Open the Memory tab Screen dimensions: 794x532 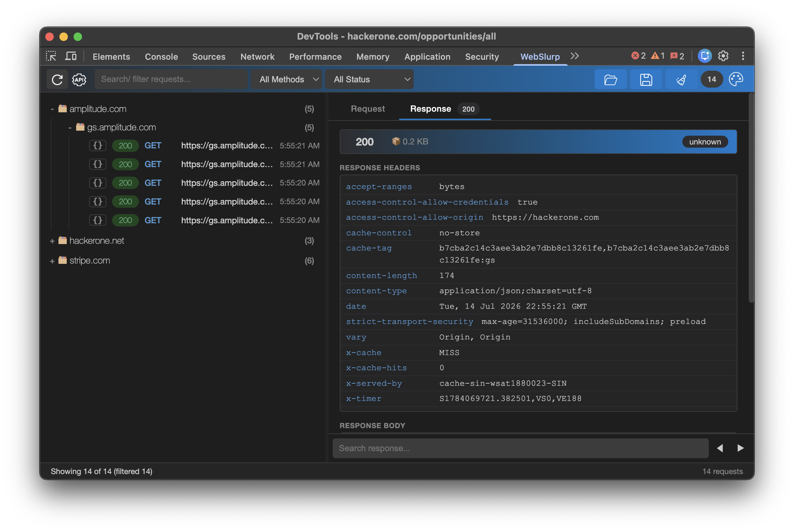[373, 57]
